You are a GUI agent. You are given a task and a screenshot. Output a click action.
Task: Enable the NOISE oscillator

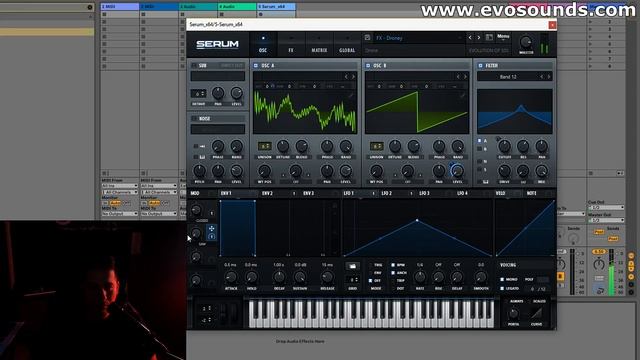pyautogui.click(x=194, y=118)
